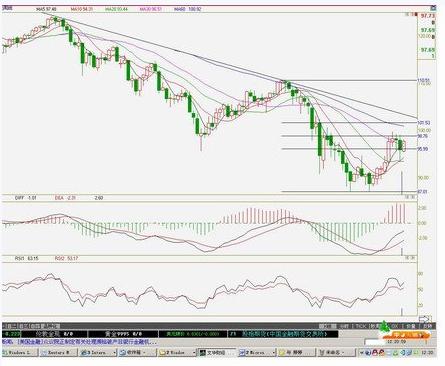Click the MA10 indicator label

[82, 9]
